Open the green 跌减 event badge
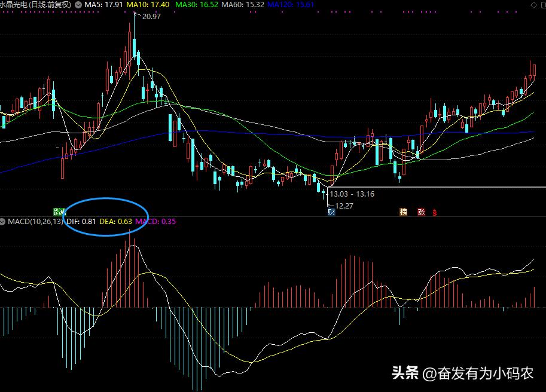This screenshot has height=392, width=546. [x=59, y=212]
